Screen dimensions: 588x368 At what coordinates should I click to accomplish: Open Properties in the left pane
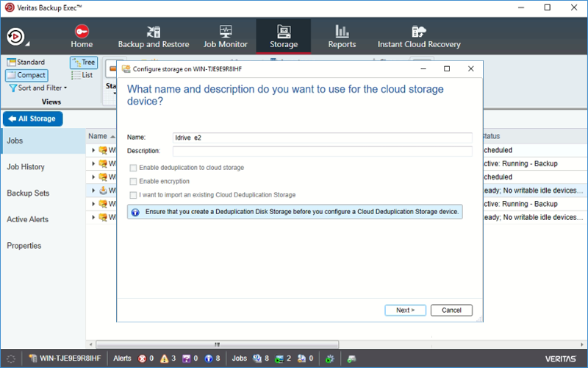(43, 246)
